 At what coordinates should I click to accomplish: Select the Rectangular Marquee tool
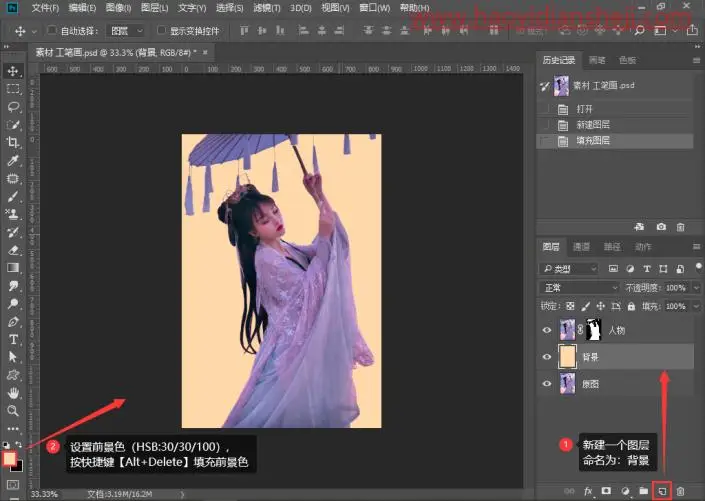pyautogui.click(x=13, y=89)
